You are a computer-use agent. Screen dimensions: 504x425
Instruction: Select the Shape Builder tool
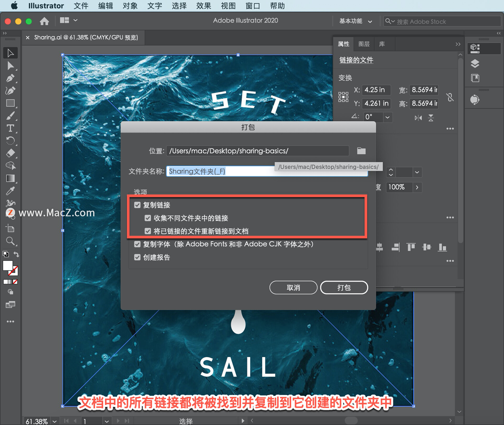pyautogui.click(x=10, y=166)
